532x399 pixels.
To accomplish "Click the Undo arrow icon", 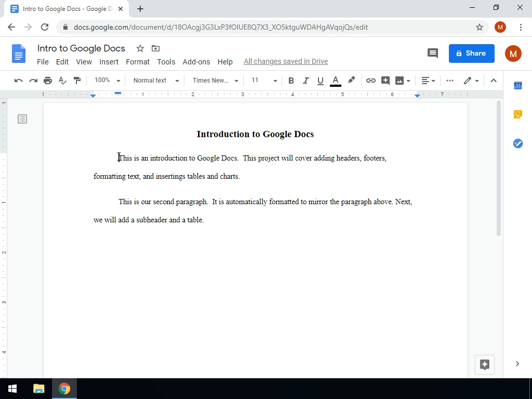I will [x=19, y=81].
